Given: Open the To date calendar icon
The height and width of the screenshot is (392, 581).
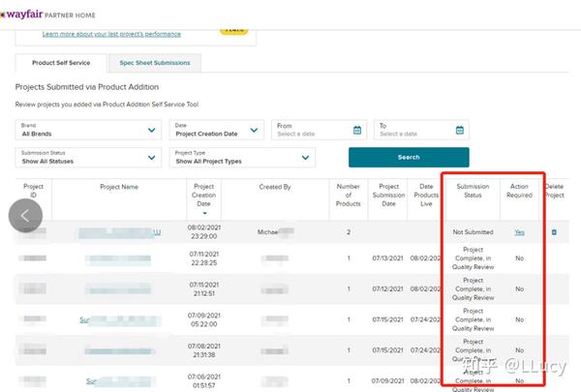Looking at the screenshot, I should (x=459, y=130).
